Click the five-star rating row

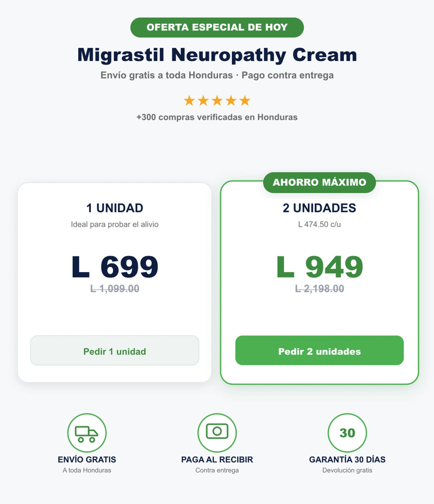pyautogui.click(x=217, y=101)
